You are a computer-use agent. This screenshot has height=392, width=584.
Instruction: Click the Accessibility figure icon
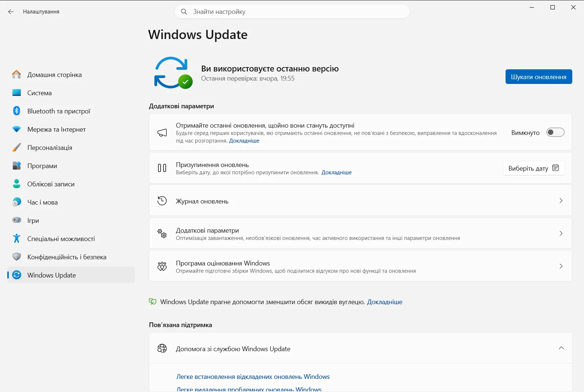click(x=16, y=238)
